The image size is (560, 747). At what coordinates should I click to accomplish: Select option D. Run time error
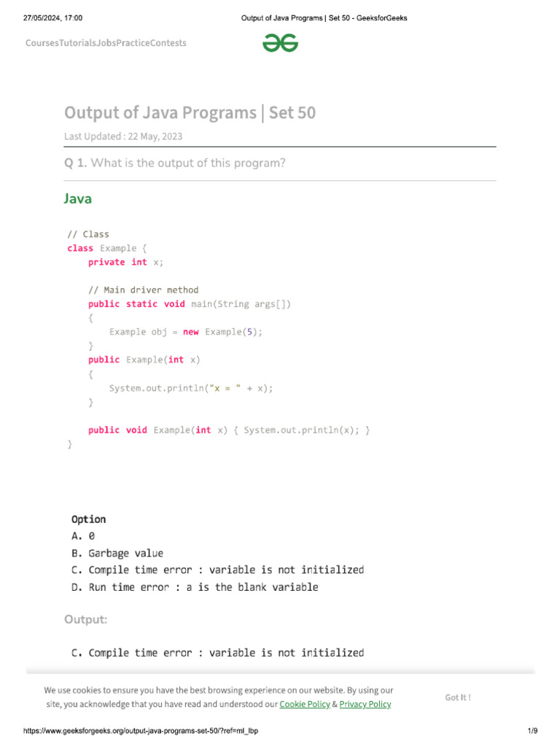coord(195,587)
